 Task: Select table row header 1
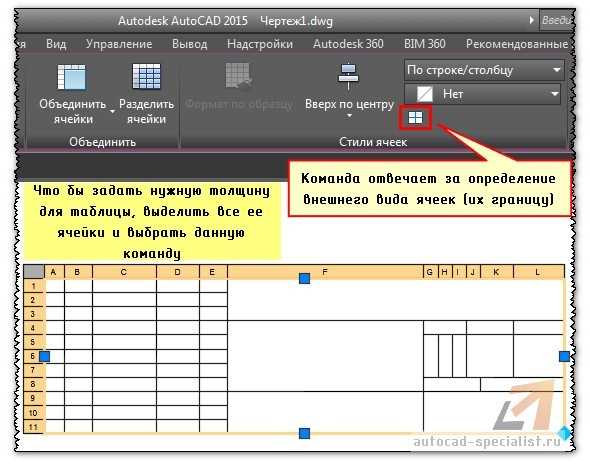tap(34, 286)
